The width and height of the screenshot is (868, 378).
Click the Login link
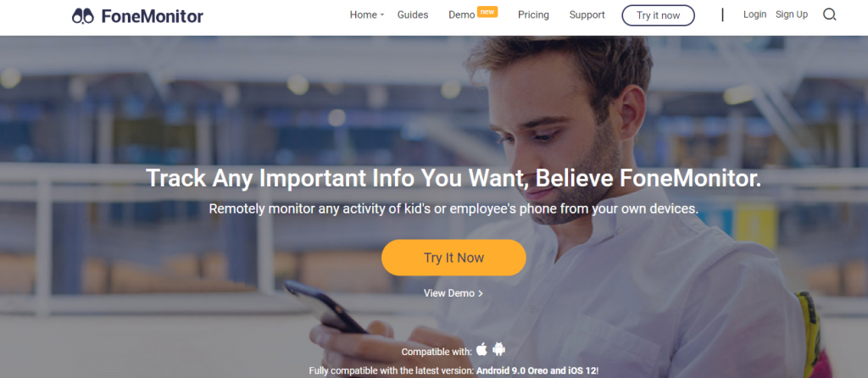pyautogui.click(x=754, y=14)
